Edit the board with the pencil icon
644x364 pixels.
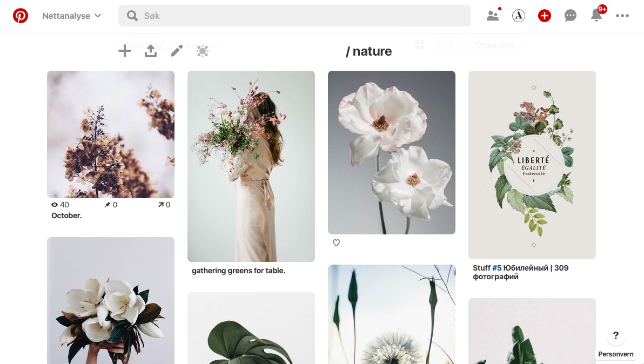pos(177,51)
